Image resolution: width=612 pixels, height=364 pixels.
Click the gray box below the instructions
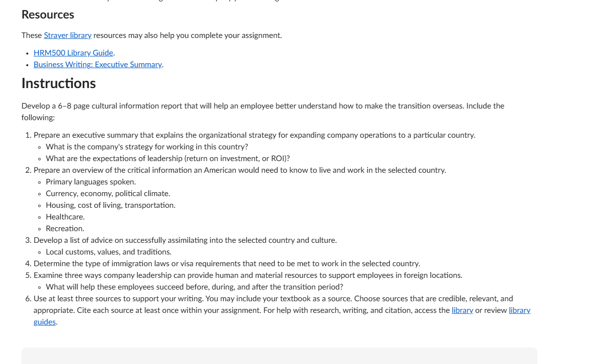[x=279, y=356]
